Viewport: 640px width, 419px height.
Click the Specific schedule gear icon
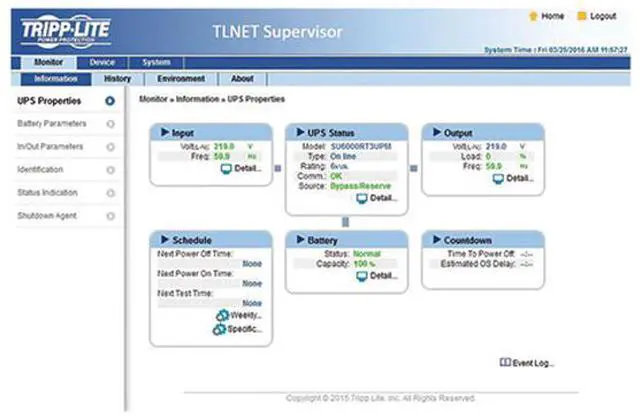[220, 329]
